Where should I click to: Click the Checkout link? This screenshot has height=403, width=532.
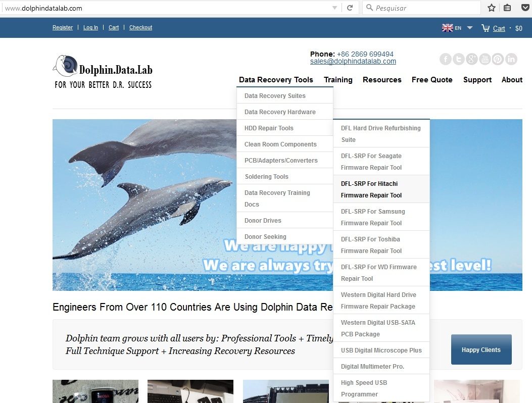(x=140, y=27)
